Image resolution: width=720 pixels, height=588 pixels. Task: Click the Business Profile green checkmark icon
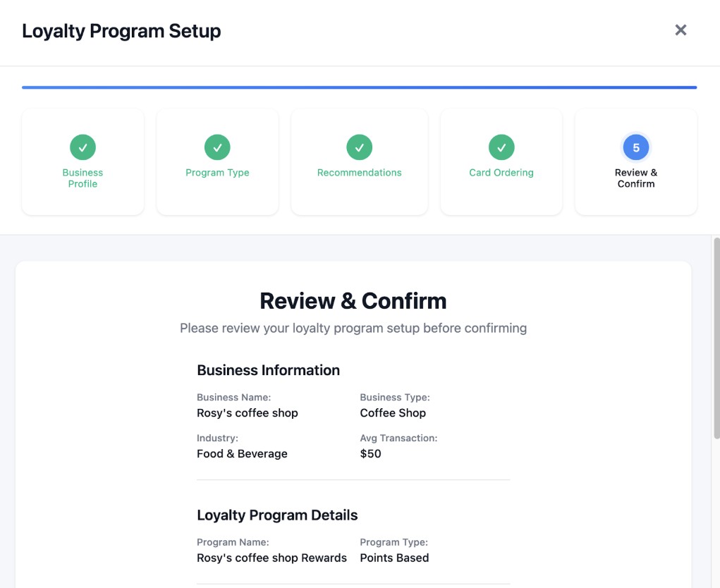pos(83,147)
